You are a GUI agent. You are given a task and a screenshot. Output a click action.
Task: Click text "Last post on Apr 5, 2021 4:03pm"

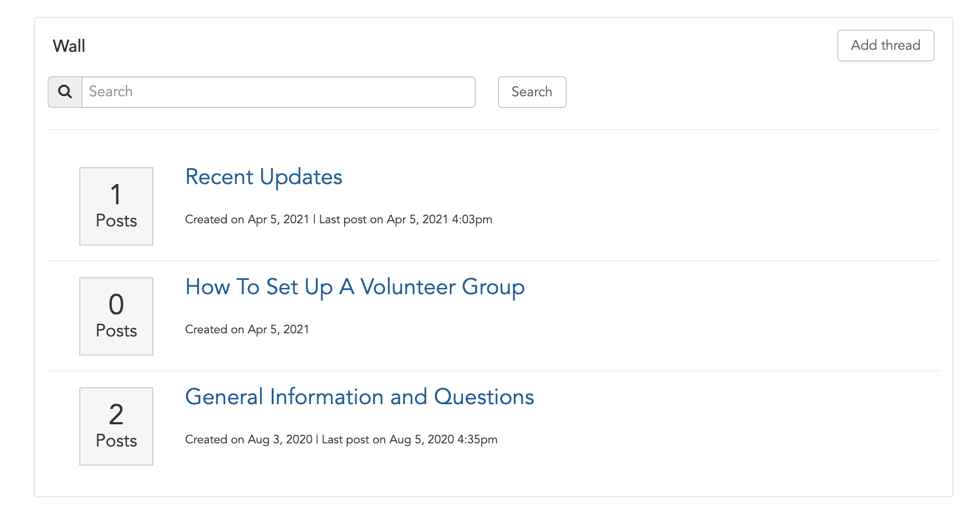click(x=405, y=220)
